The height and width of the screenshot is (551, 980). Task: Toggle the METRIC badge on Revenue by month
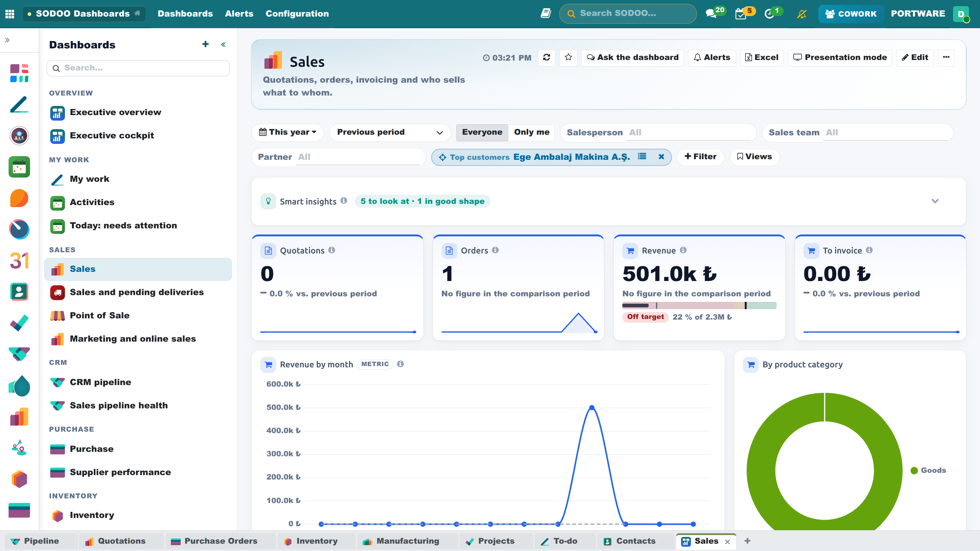point(375,364)
